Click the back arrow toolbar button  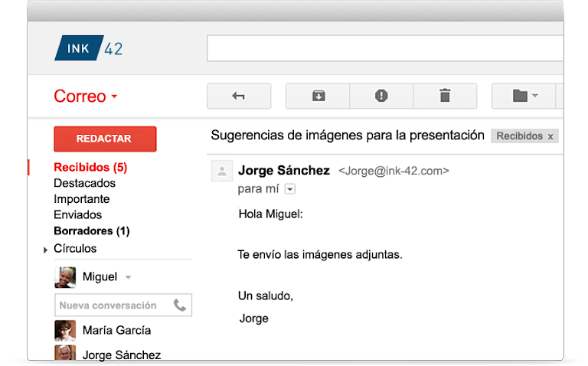pos(238,96)
